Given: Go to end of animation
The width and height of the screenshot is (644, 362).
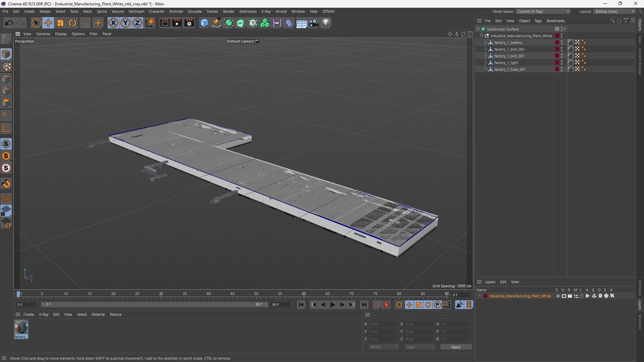Looking at the screenshot, I should click(364, 305).
